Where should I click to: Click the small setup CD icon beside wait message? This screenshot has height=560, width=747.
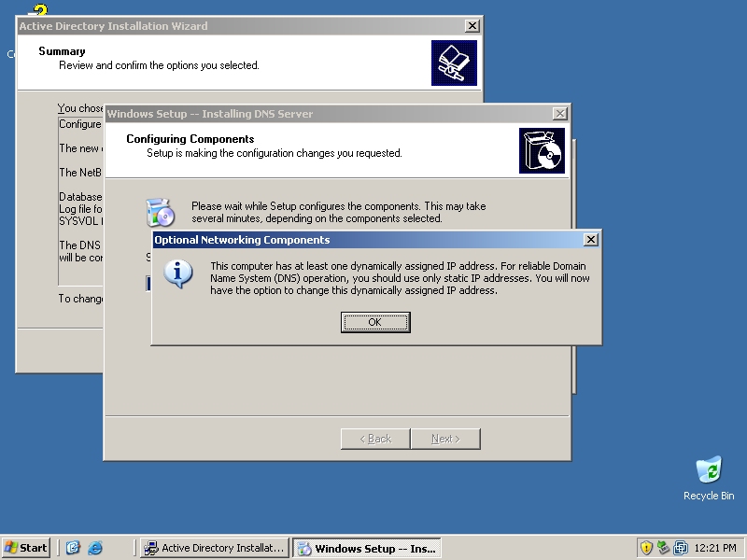click(x=160, y=213)
